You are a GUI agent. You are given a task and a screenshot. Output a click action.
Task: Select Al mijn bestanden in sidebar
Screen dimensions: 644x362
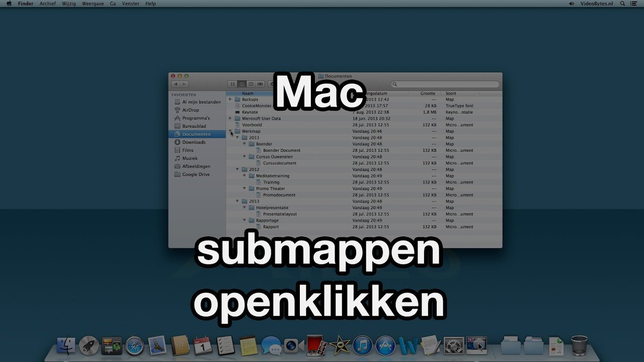(197, 102)
